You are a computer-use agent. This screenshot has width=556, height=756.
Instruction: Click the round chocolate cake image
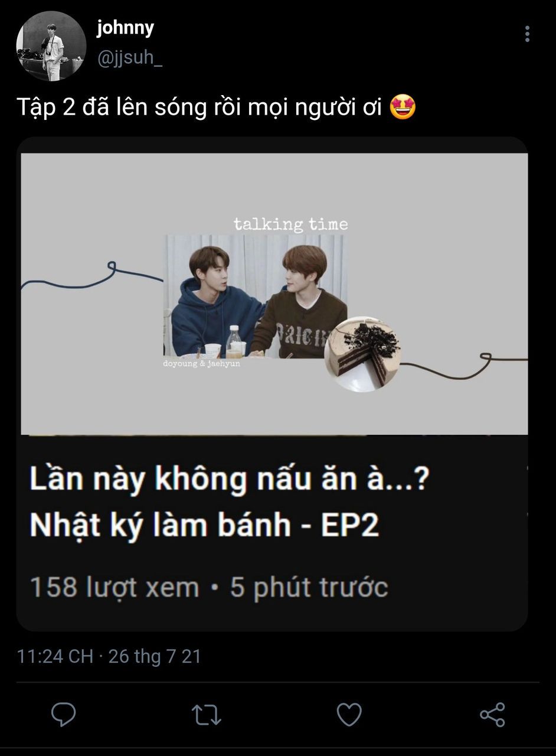(x=362, y=354)
